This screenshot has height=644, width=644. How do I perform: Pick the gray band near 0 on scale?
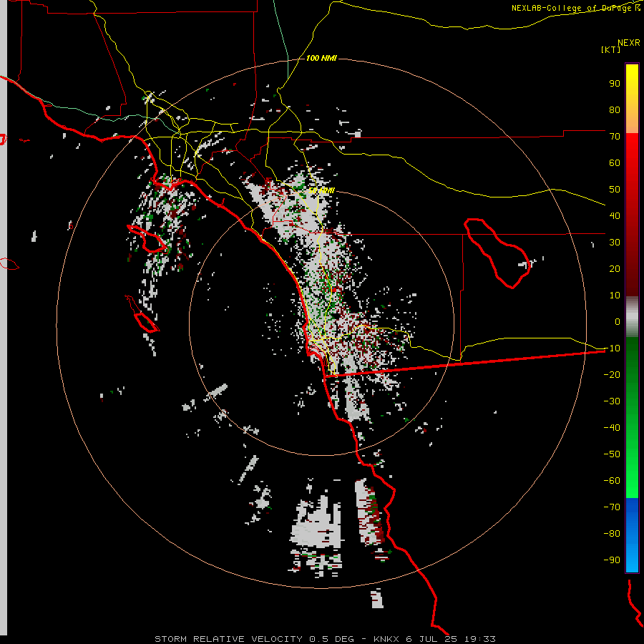tap(632, 317)
